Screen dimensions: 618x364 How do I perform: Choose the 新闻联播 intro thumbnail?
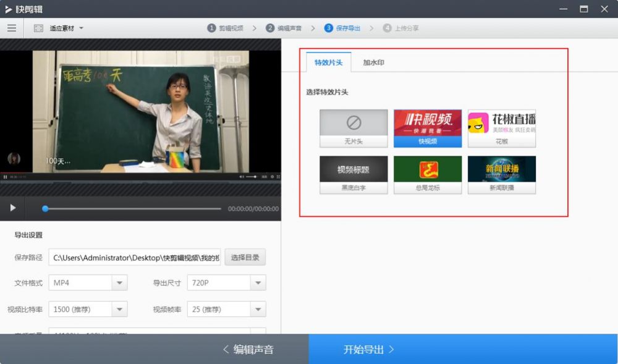pyautogui.click(x=502, y=175)
